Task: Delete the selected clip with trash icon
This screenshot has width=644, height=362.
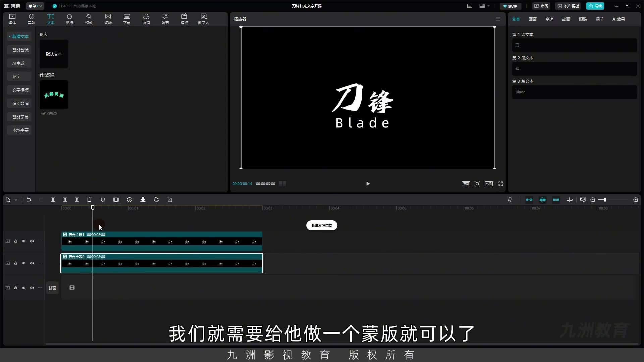Action: click(x=89, y=200)
